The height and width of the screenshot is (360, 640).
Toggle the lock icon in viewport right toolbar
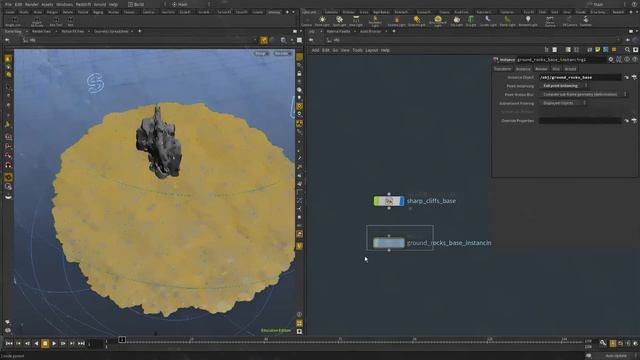coord(300,74)
